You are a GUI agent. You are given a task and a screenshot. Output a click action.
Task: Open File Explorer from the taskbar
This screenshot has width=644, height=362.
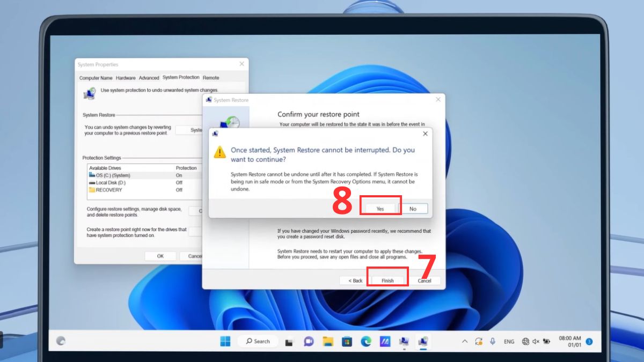pyautogui.click(x=327, y=341)
